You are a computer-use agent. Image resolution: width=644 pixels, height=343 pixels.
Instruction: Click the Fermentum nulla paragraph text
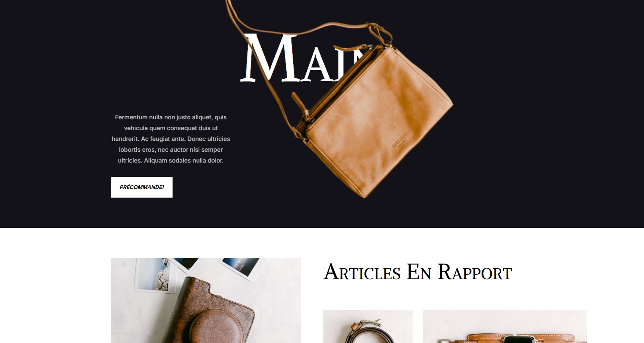(171, 139)
